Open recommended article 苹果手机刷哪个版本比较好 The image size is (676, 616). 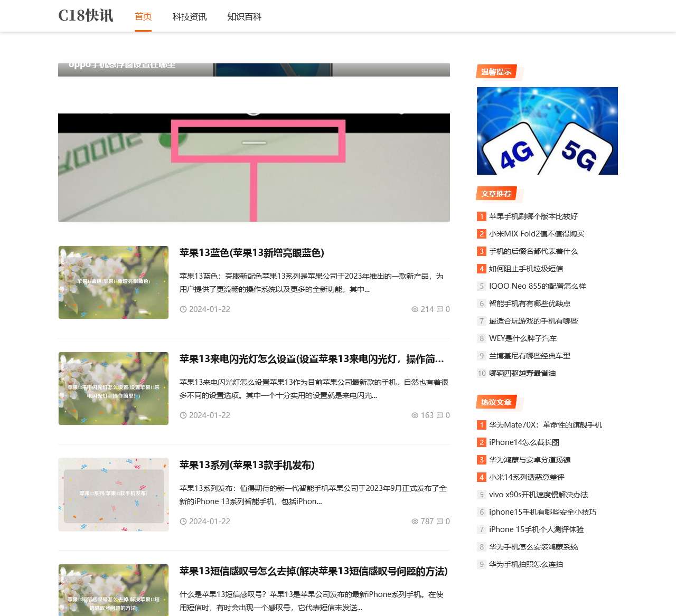pyautogui.click(x=533, y=216)
